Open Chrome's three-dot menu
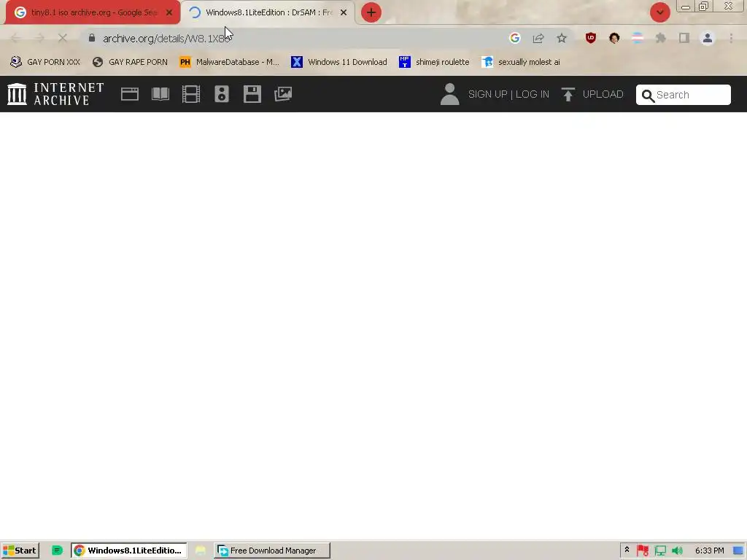747x560 pixels. 731,38
